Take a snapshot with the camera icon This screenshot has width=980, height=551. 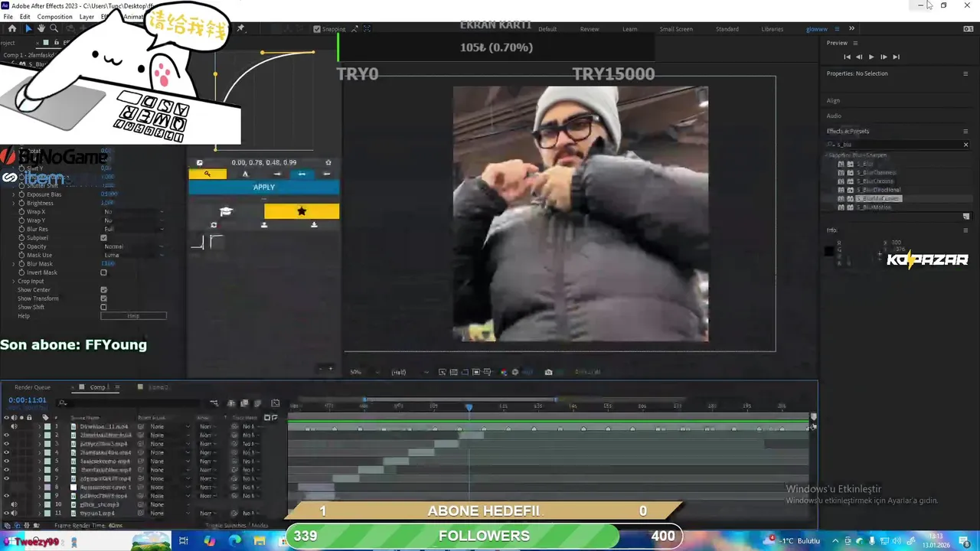pyautogui.click(x=548, y=372)
